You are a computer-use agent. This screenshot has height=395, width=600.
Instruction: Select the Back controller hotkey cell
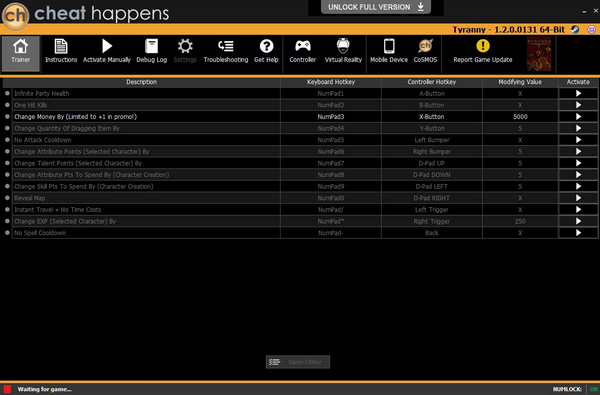432,233
